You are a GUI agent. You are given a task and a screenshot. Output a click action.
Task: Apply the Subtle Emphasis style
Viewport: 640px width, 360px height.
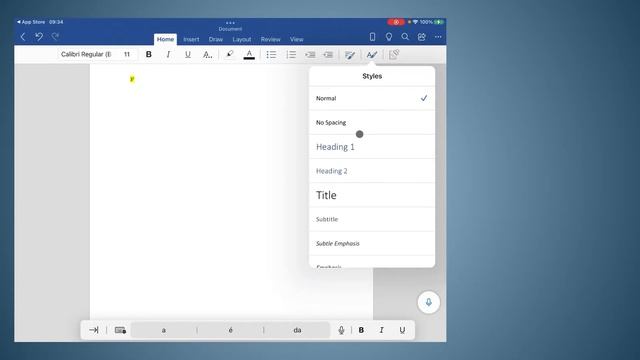pos(372,243)
